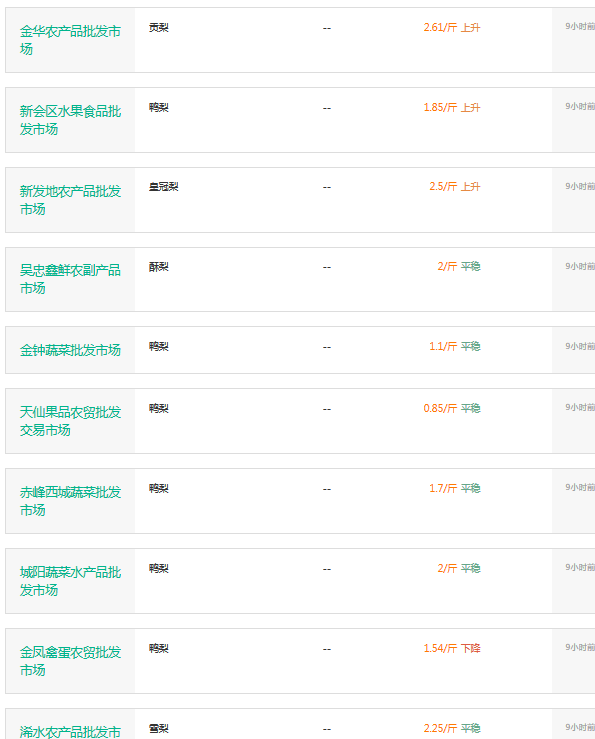Screen dimensions: 595x739
Task: Open 天仙果品农贸批发交易市场 link
Action: click(70, 421)
